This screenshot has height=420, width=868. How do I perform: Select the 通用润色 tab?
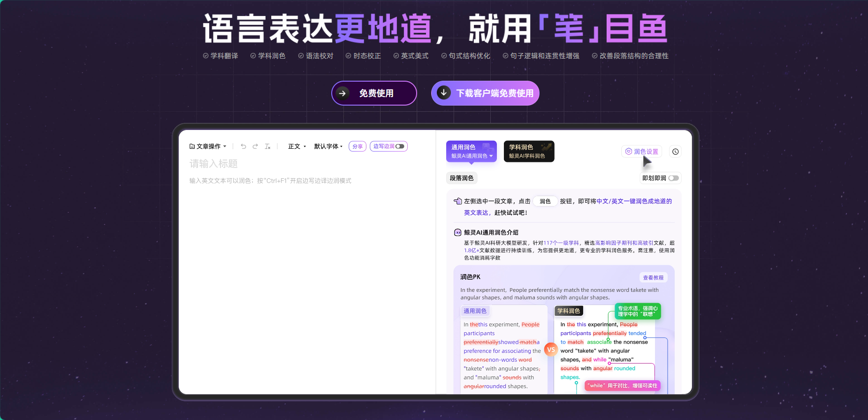471,151
